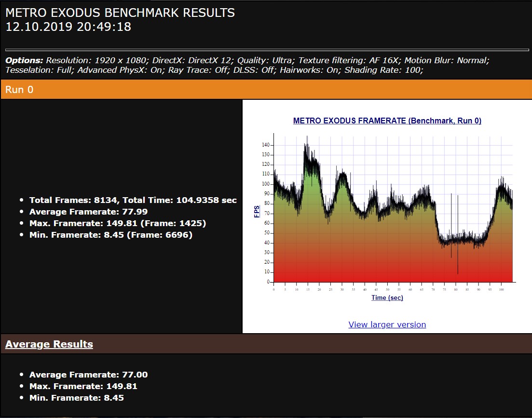Click 'Texture filtering: AF 16X;' option text
The width and height of the screenshot is (532, 418).
pyautogui.click(x=350, y=60)
